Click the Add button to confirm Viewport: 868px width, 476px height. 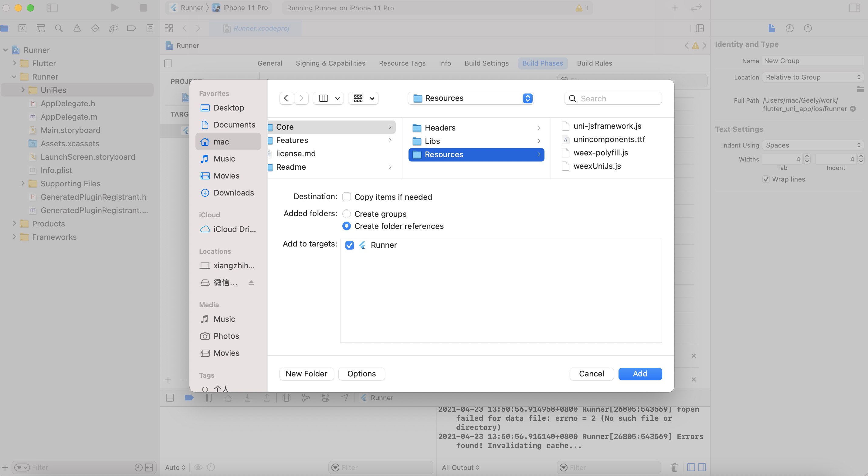coord(640,373)
